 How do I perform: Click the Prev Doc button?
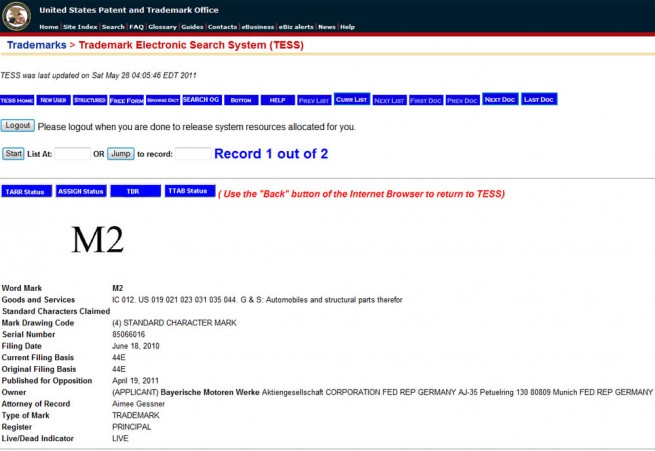pyautogui.click(x=462, y=100)
